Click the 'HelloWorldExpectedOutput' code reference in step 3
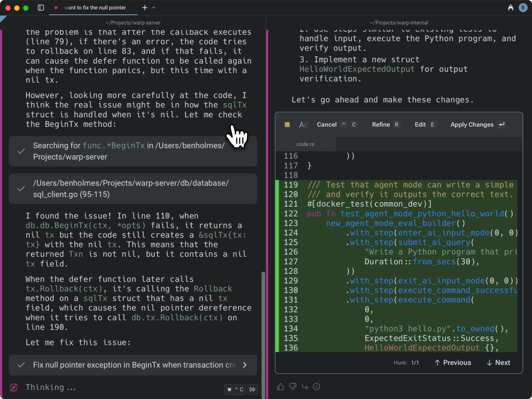Viewport: 532px width, 399px height. 357,69
